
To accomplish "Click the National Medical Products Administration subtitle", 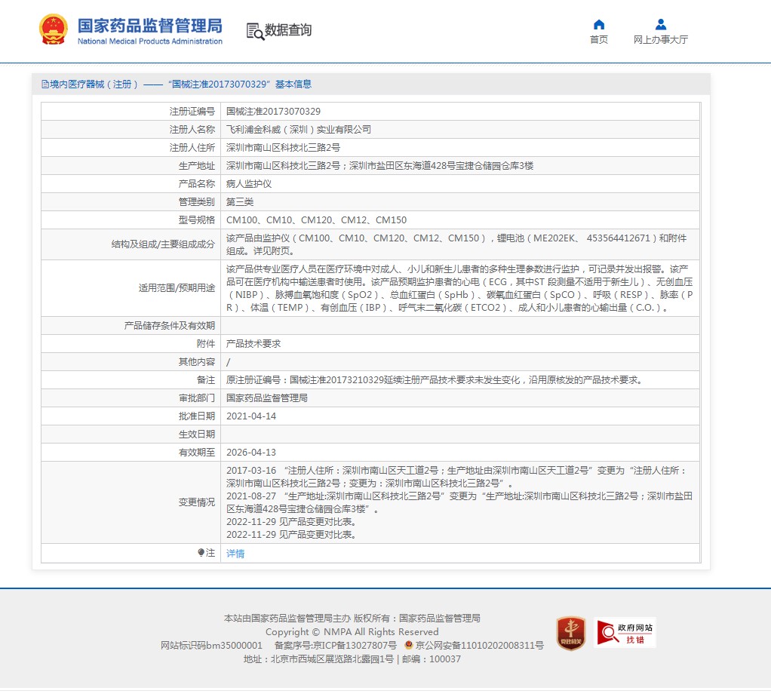I will point(150,41).
